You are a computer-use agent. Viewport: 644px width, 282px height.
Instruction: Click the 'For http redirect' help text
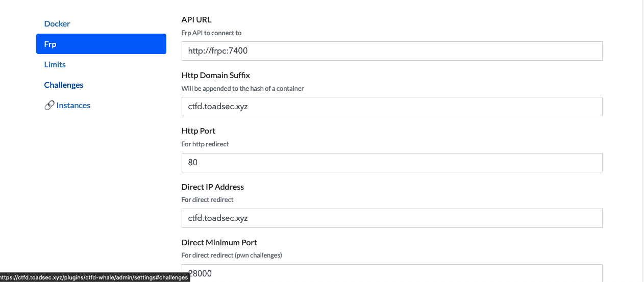pos(205,144)
